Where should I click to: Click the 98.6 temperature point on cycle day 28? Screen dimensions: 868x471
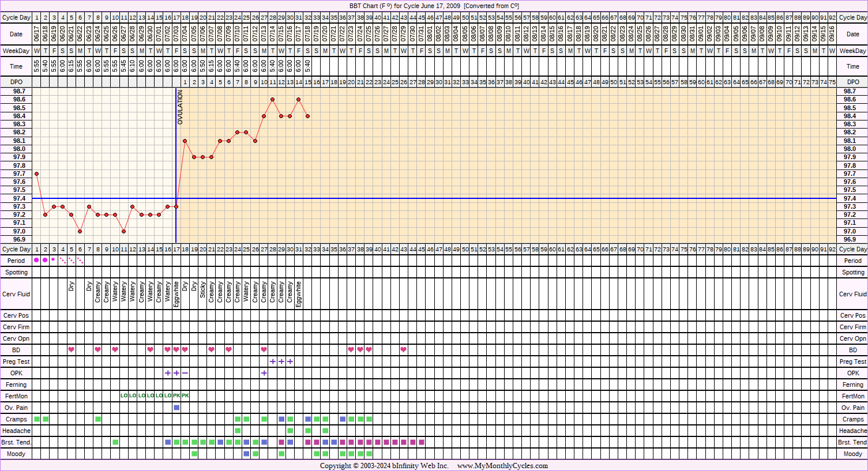tap(273, 99)
